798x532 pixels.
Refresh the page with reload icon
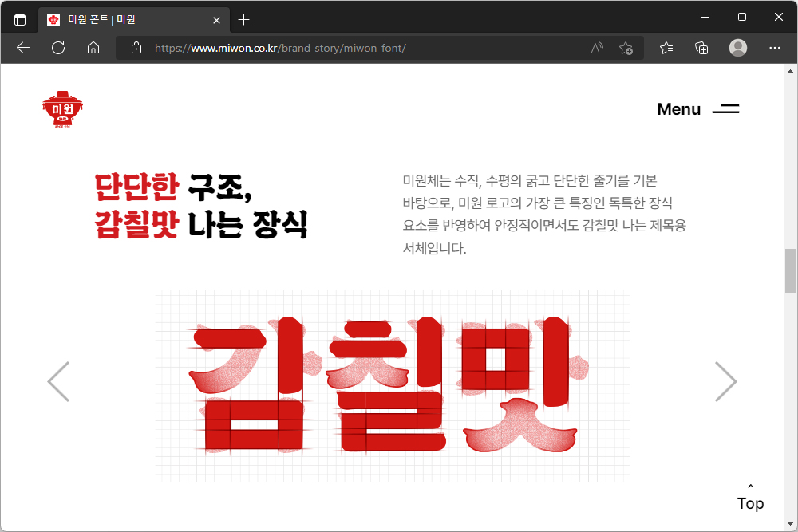(58, 48)
